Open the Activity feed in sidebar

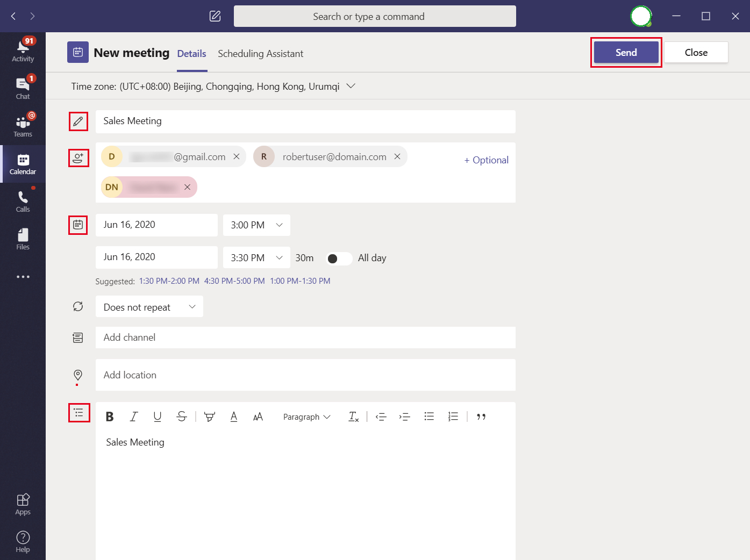coord(23,51)
